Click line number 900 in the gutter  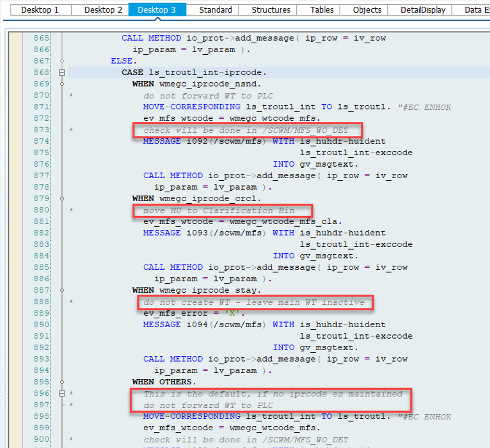[42, 439]
